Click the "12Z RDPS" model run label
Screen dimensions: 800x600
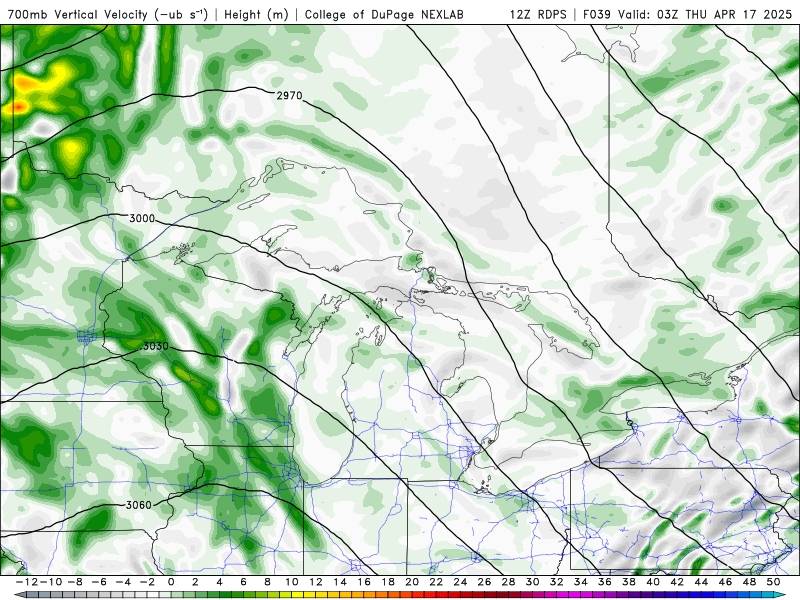(x=538, y=14)
